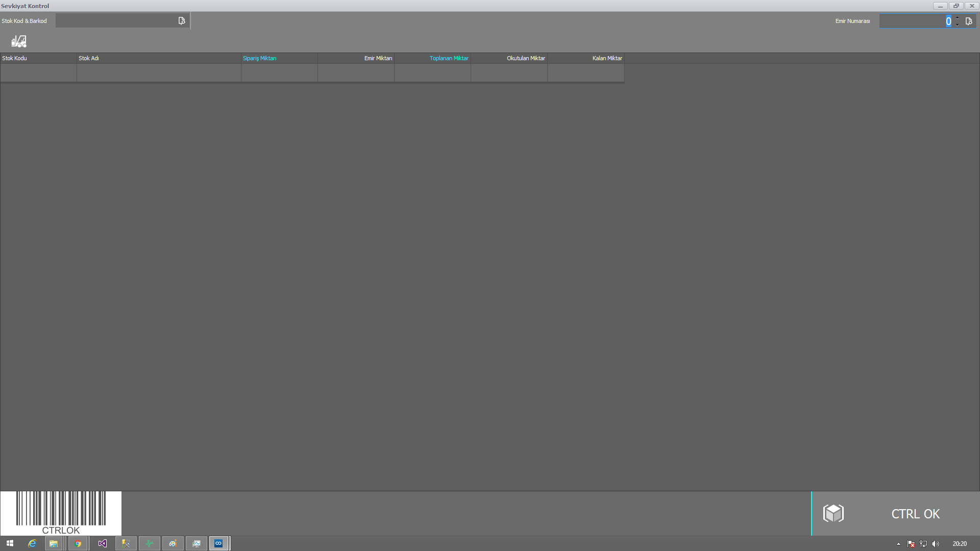This screenshot has width=980, height=551.
Task: Increase Emir Numarası with the up arrow
Action: (x=958, y=18)
